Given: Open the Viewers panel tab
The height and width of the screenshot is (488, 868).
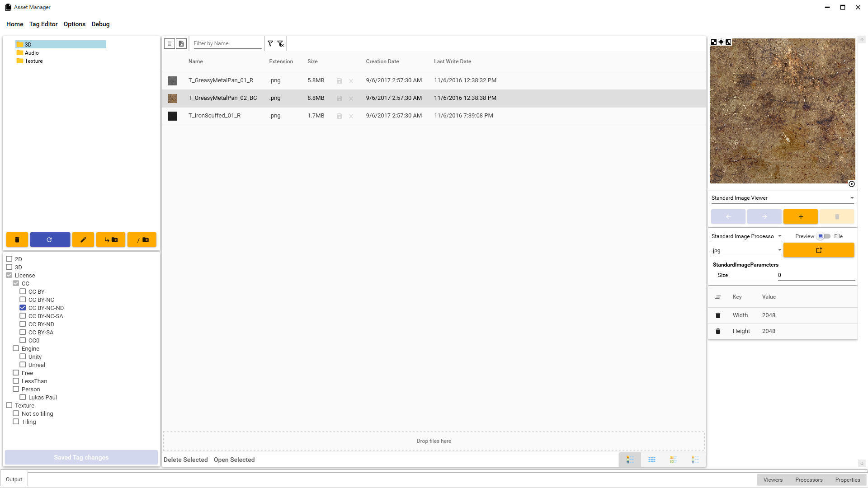Looking at the screenshot, I should (773, 480).
